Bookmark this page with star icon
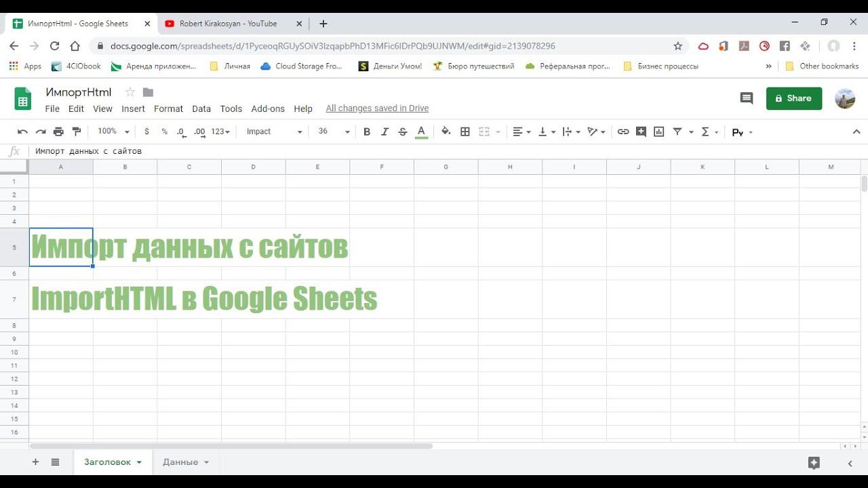The height and width of the screenshot is (488, 868). 677,46
